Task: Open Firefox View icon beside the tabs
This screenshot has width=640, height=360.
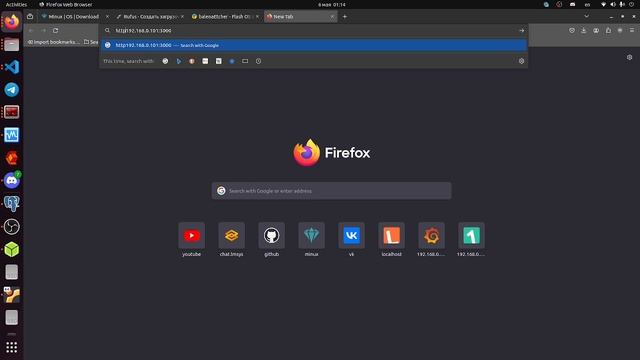Action: (x=30, y=17)
